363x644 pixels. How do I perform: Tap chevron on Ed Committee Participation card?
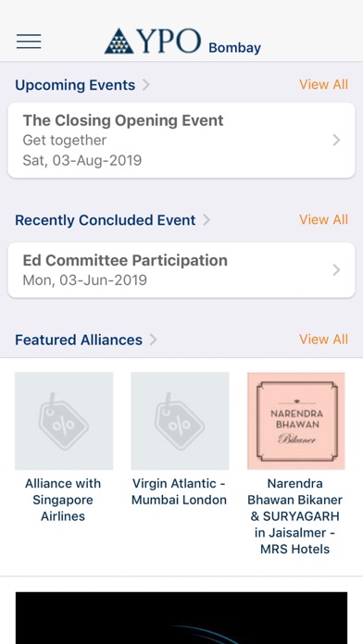(x=336, y=270)
